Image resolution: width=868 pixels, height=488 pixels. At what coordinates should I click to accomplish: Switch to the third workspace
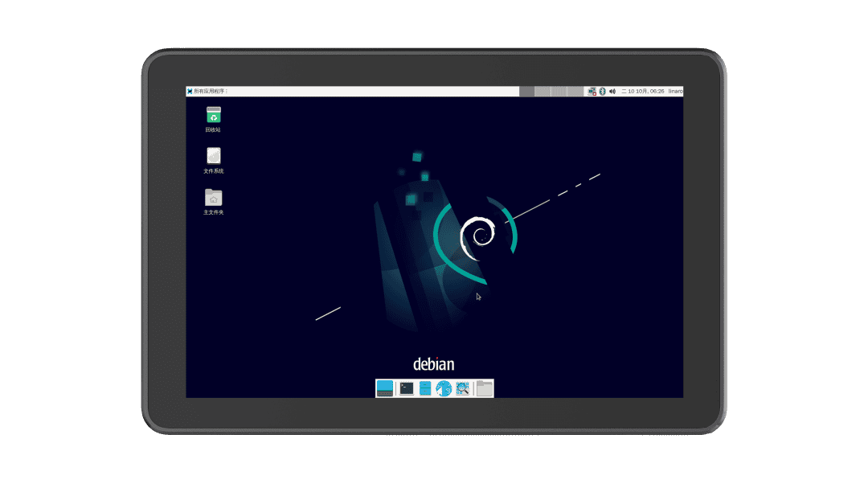pos(559,92)
